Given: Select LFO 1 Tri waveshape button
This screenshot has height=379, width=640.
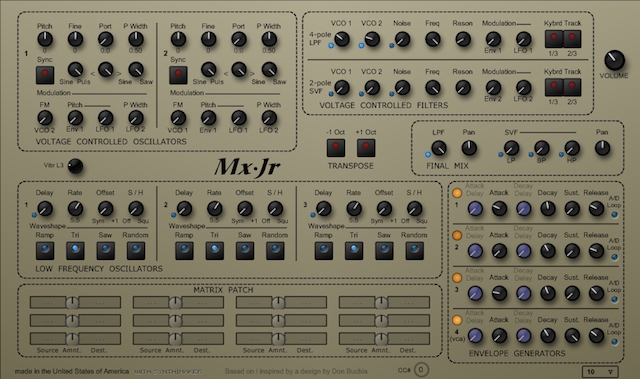Looking at the screenshot, I should 75,250.
